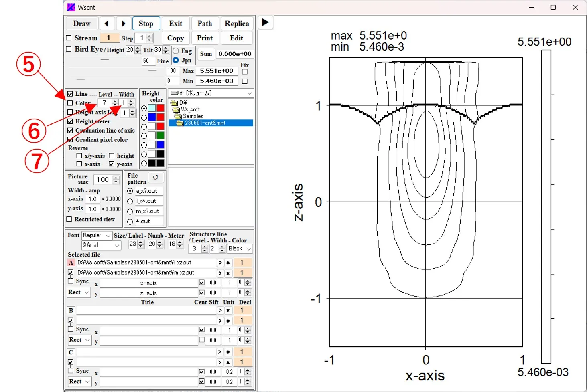This screenshot has width=587, height=392.
Task: Click the '*' button beside file A i_xz.out
Action: (x=228, y=263)
